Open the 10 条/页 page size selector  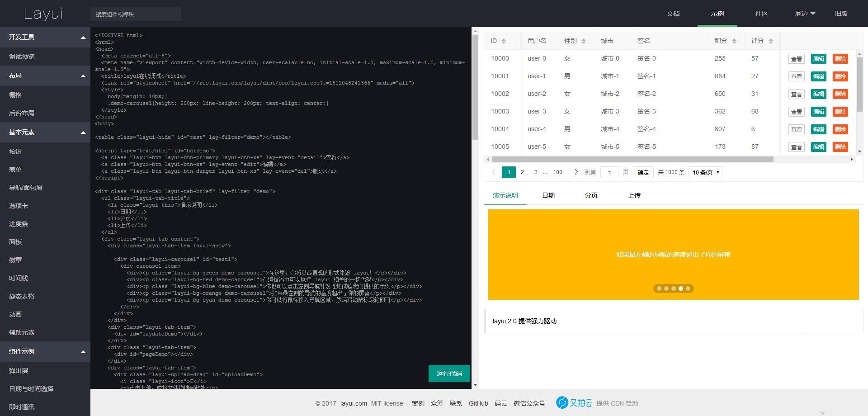pyautogui.click(x=705, y=172)
